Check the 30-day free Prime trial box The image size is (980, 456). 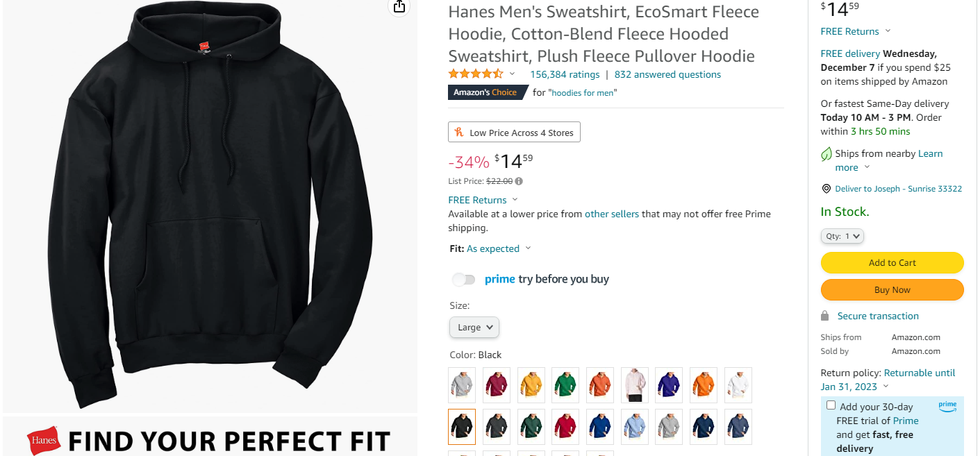[831, 405]
